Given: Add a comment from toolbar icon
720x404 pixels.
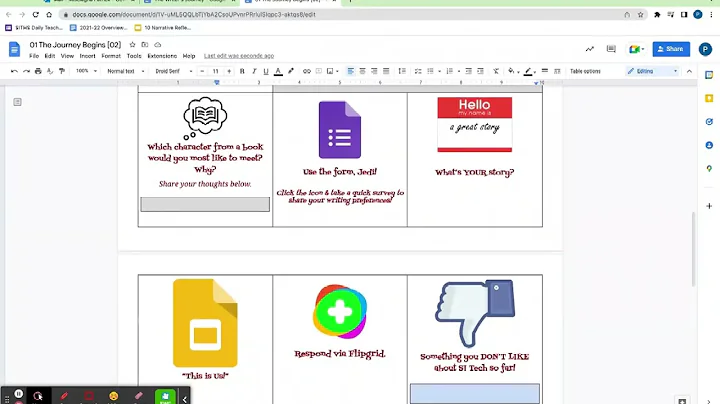Looking at the screenshot, I should (x=319, y=71).
